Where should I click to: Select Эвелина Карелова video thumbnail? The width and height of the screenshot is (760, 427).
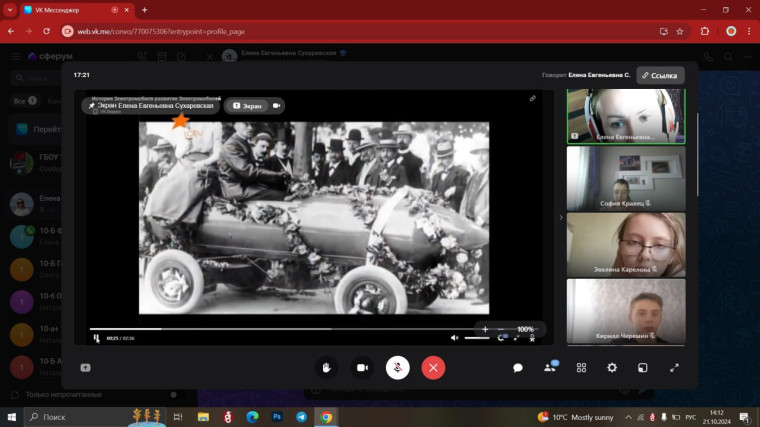coord(626,245)
